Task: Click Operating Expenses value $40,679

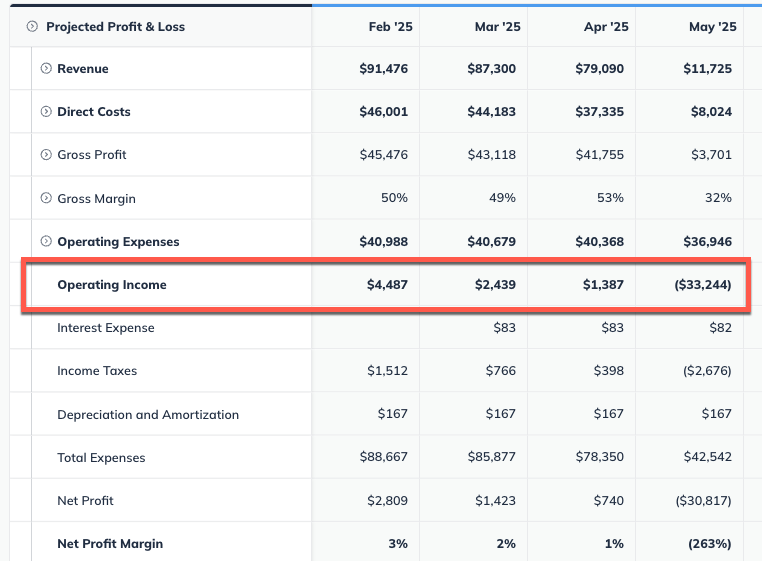Action: [491, 242]
